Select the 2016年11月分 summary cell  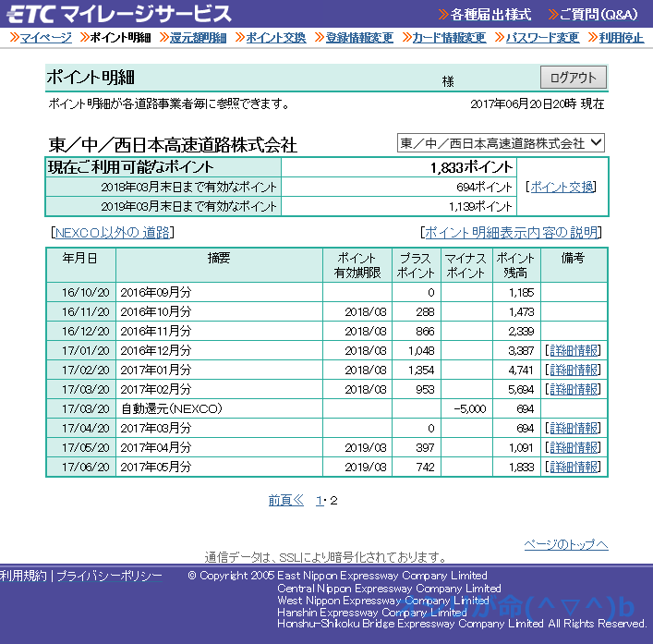tap(219, 331)
